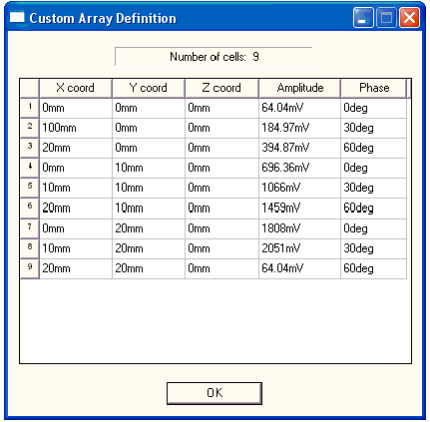This screenshot has height=422, width=430.
Task: Click amplitude cell 1459mV
Action: click(299, 208)
